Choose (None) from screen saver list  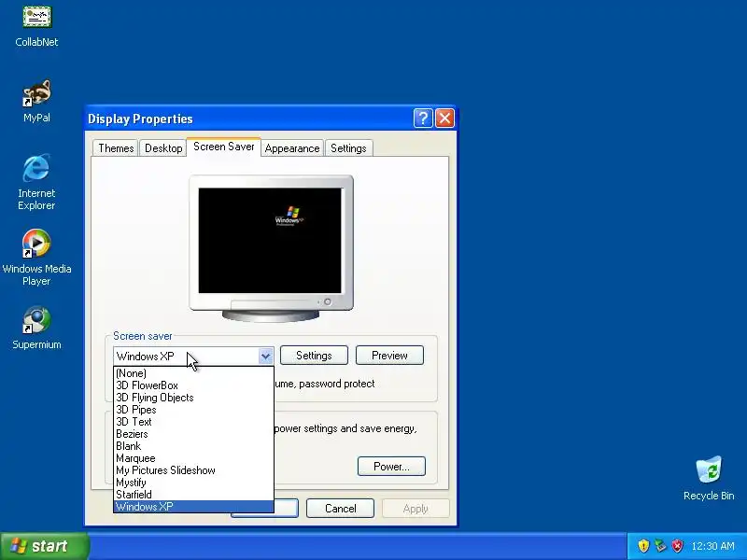(x=194, y=373)
